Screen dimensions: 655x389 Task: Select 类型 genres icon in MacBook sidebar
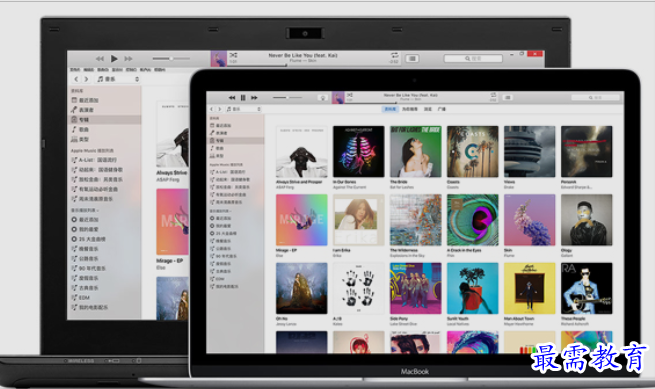coord(212,156)
